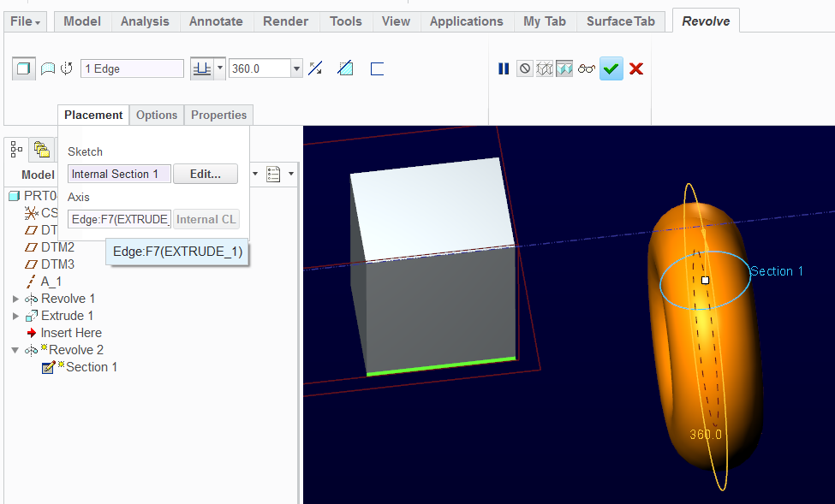The image size is (835, 504).
Task: Click the variable angle depth option icon
Action: (202, 68)
